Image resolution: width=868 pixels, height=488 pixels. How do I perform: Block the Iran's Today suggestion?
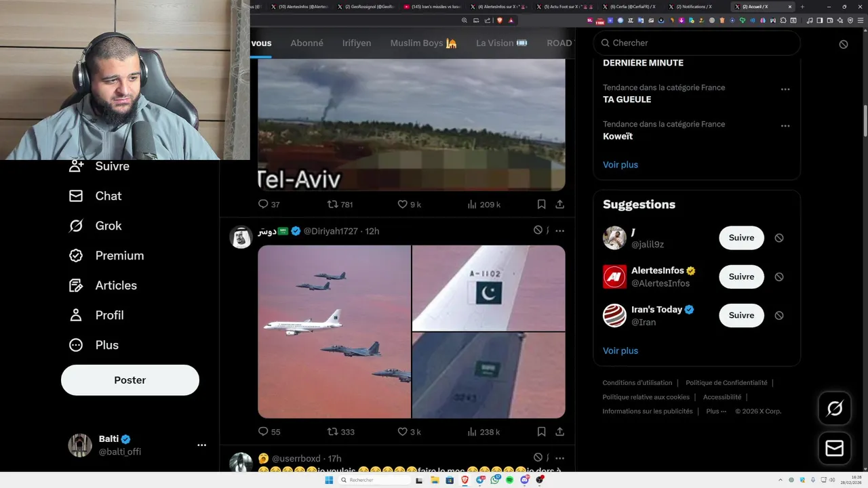point(779,315)
